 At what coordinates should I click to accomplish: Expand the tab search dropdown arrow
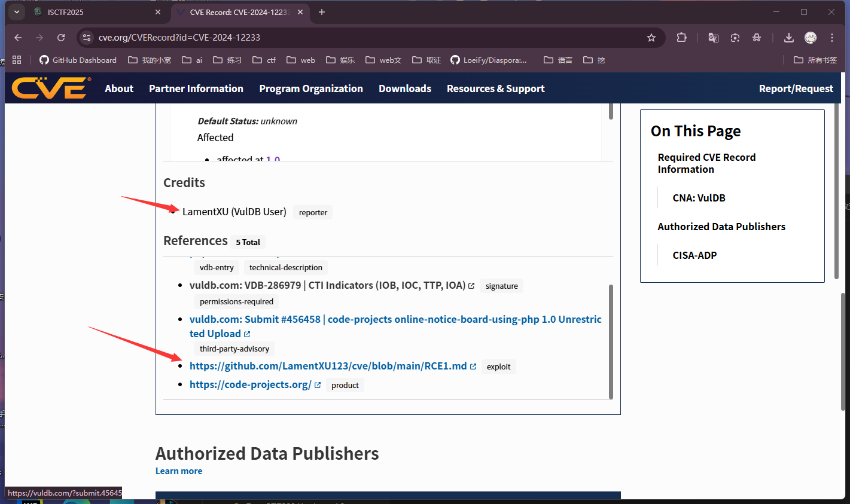click(17, 12)
